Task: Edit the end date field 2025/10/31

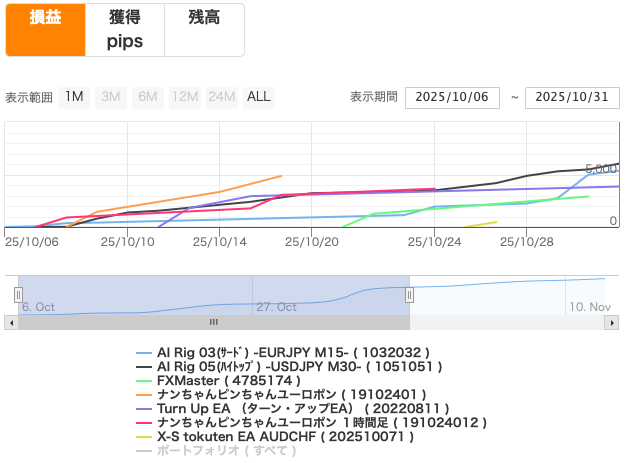Action: [572, 97]
